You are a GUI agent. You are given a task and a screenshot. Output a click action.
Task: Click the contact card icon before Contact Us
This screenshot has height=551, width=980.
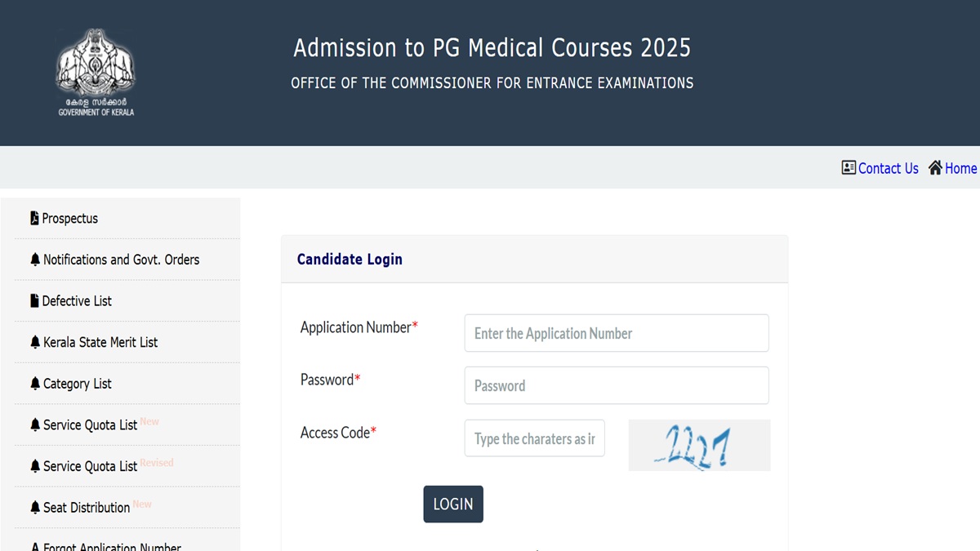848,167
